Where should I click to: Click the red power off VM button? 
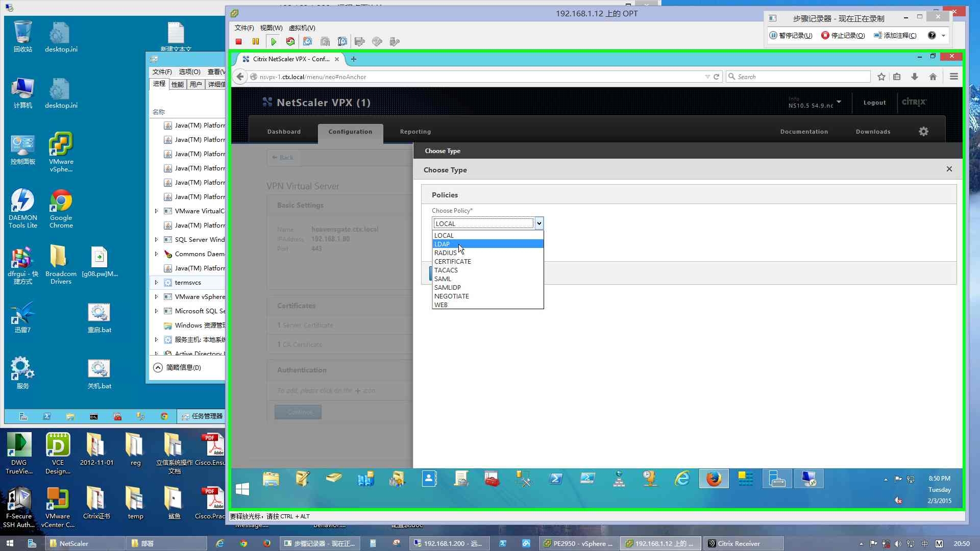tap(238, 42)
